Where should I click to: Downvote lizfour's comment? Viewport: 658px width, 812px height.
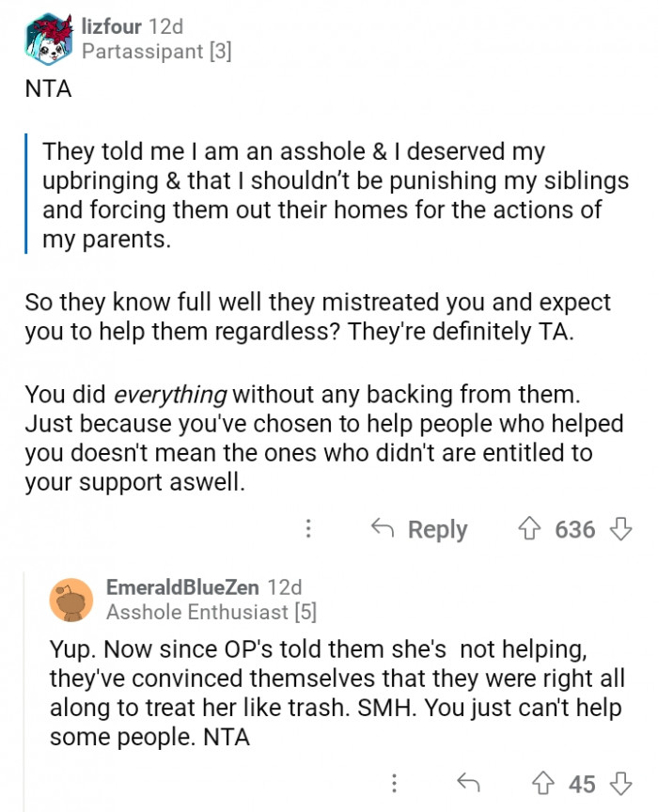(621, 529)
